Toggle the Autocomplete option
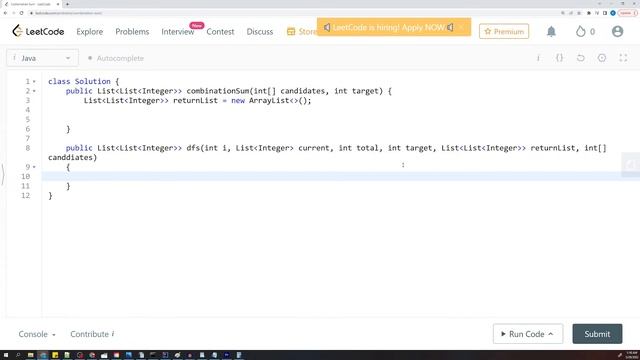The height and width of the screenshot is (360, 640). point(116,58)
